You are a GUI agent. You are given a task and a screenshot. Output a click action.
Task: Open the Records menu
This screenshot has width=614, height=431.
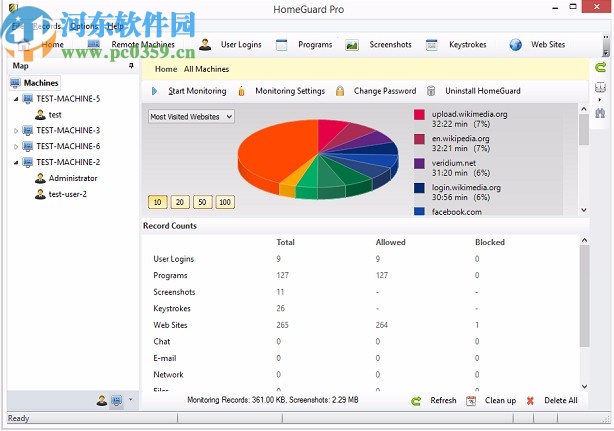click(47, 26)
